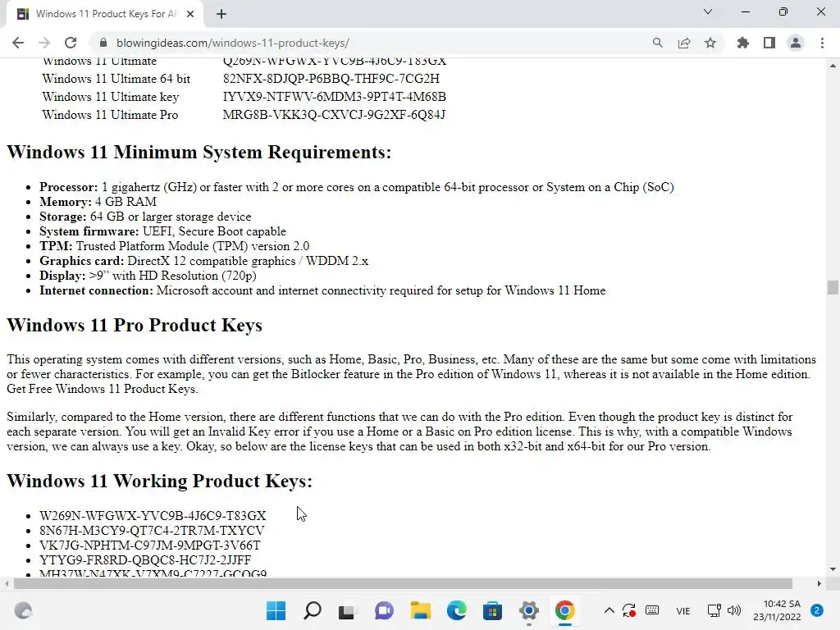Open the tab search dropdown arrow
Image resolution: width=840 pixels, height=630 pixels.
(708, 11)
